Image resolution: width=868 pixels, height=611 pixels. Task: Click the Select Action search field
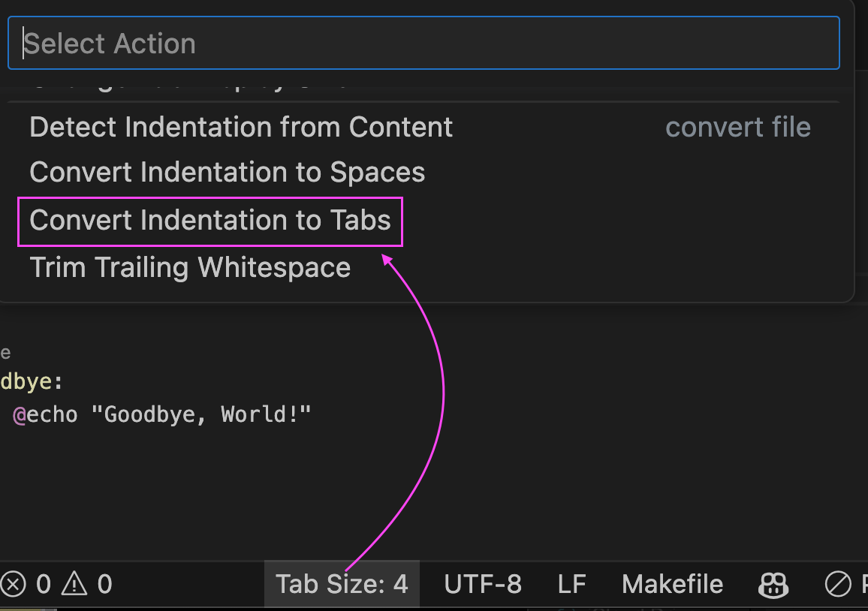pos(423,44)
